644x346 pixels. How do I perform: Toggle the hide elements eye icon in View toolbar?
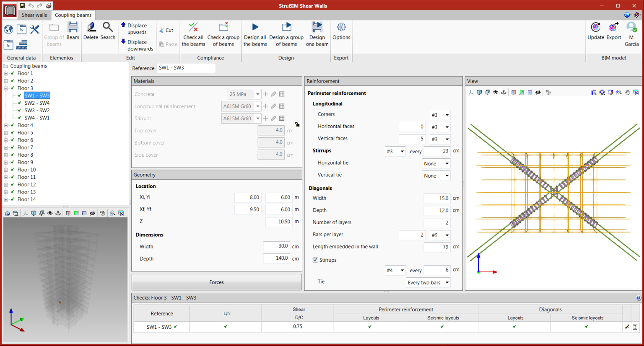538,92
